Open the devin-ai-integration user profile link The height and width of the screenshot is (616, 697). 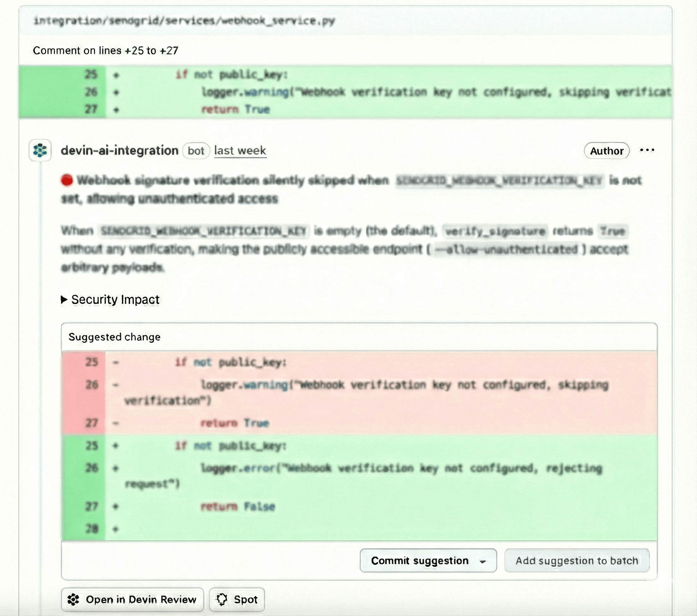click(119, 150)
